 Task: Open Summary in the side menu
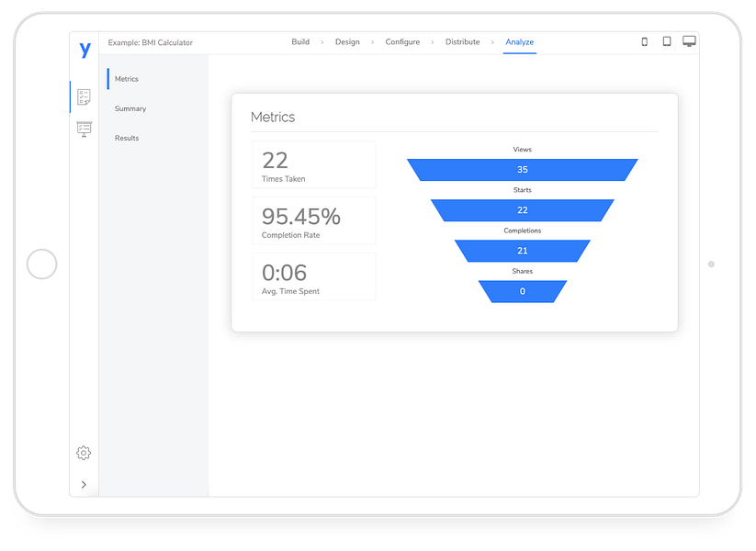pos(130,108)
